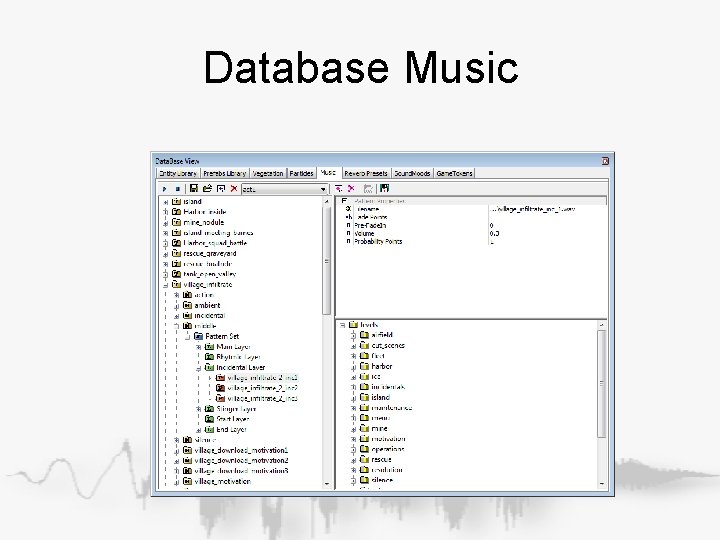Click the add library icon
Viewport: 720px width, 540px height.
point(221,188)
